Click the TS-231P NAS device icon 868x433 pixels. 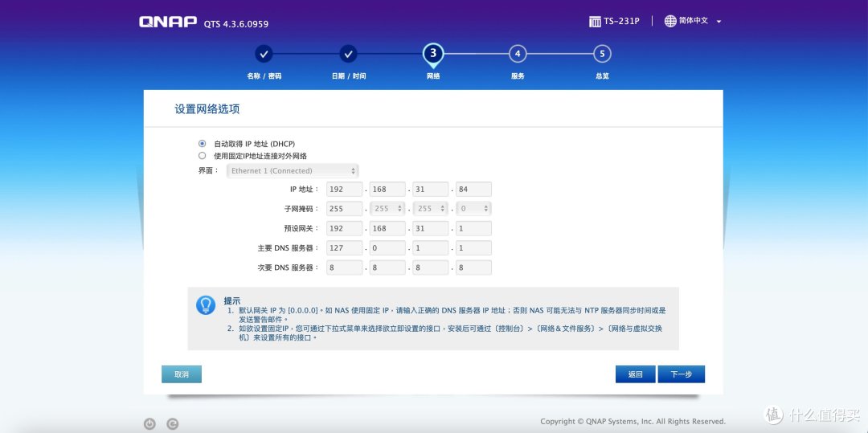(x=595, y=22)
